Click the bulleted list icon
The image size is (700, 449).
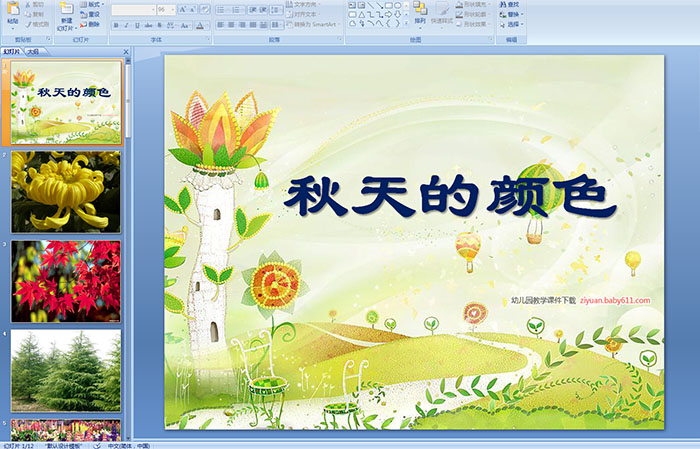coord(222,10)
